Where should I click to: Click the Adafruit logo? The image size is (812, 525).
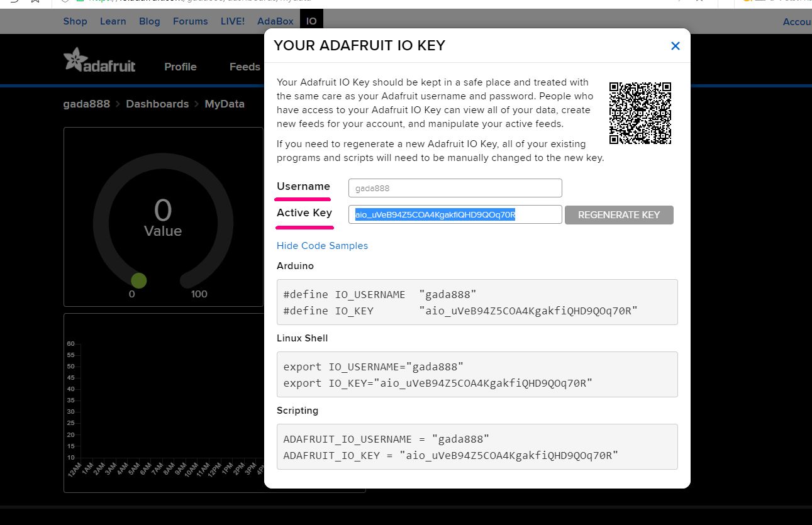tap(99, 60)
